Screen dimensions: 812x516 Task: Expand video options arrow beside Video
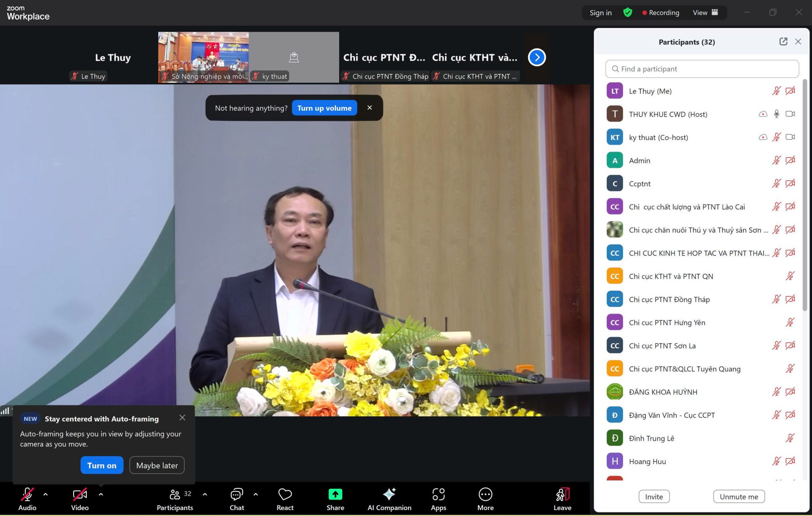coord(101,494)
